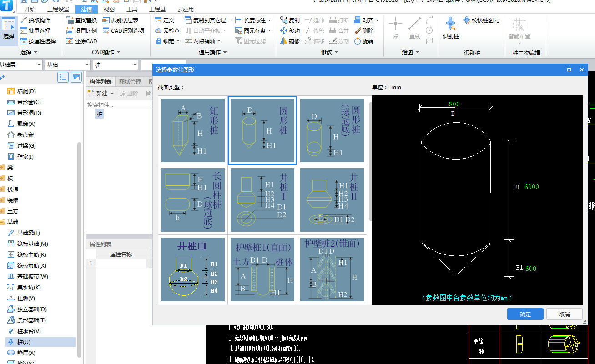Select the 镜像 mirror tool
Image resolution: width=595 pixels, height=364 pixels.
pos(290,41)
